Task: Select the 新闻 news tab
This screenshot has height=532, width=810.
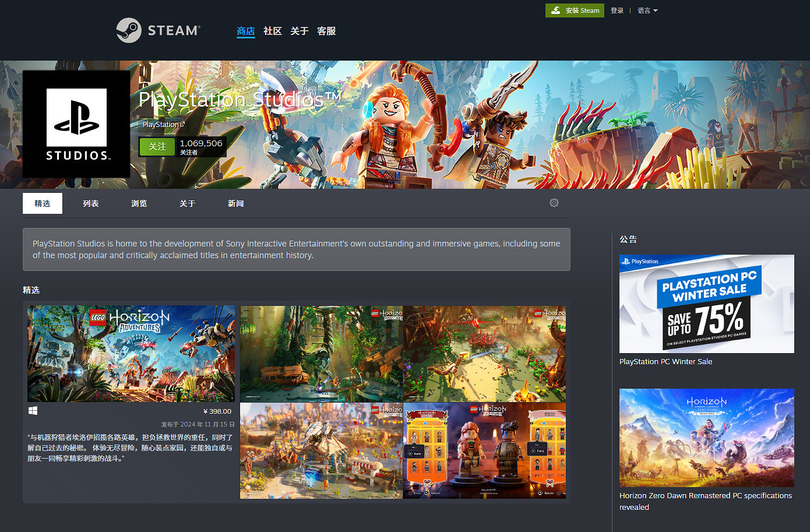Action: click(x=235, y=203)
